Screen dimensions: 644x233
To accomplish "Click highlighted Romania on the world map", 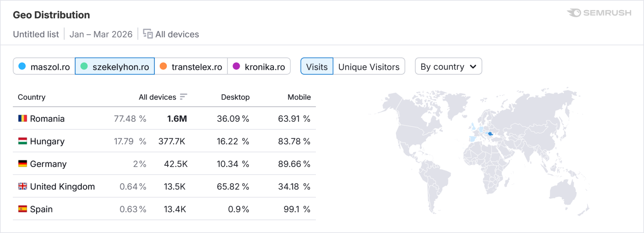I will (490, 134).
